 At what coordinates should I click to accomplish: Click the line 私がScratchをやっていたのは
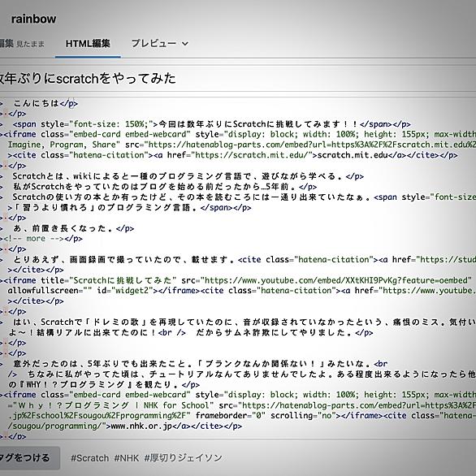click(165, 186)
